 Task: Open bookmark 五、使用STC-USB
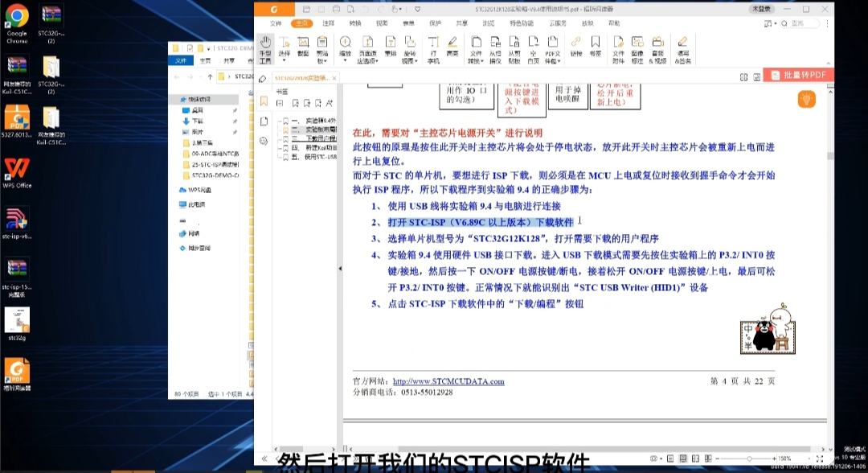point(314,157)
